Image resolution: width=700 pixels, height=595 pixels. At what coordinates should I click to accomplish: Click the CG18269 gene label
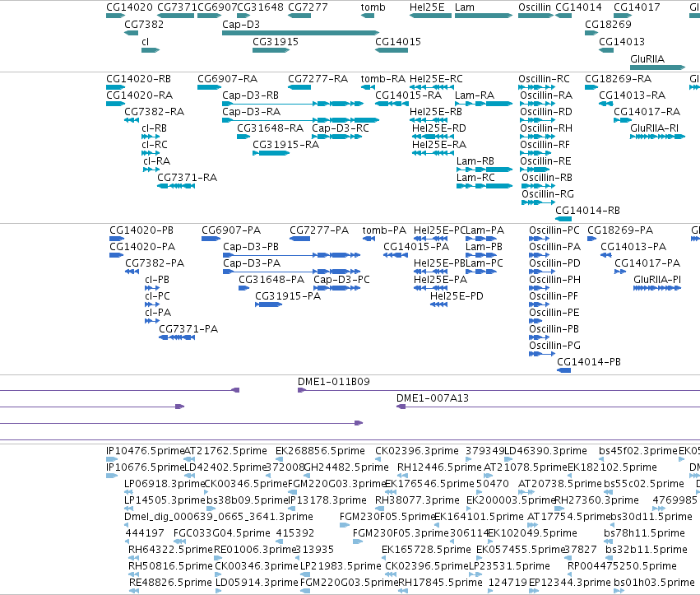608,25
